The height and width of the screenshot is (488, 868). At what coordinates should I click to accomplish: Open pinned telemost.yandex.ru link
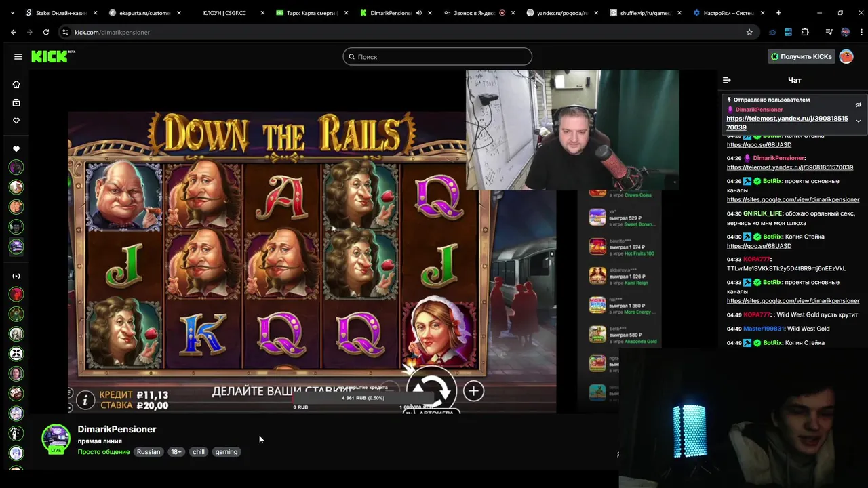[787, 123]
